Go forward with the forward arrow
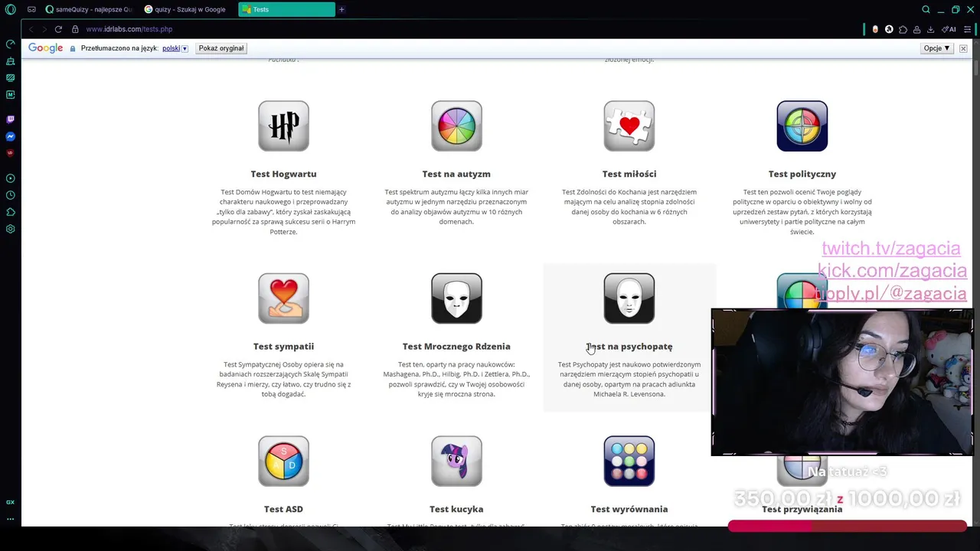This screenshot has width=980, height=551. click(44, 29)
